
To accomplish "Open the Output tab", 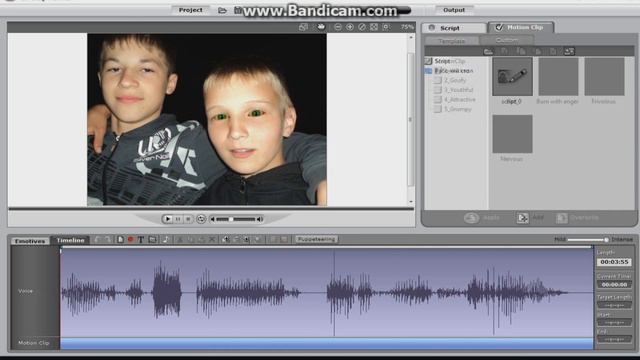I will pyautogui.click(x=453, y=10).
